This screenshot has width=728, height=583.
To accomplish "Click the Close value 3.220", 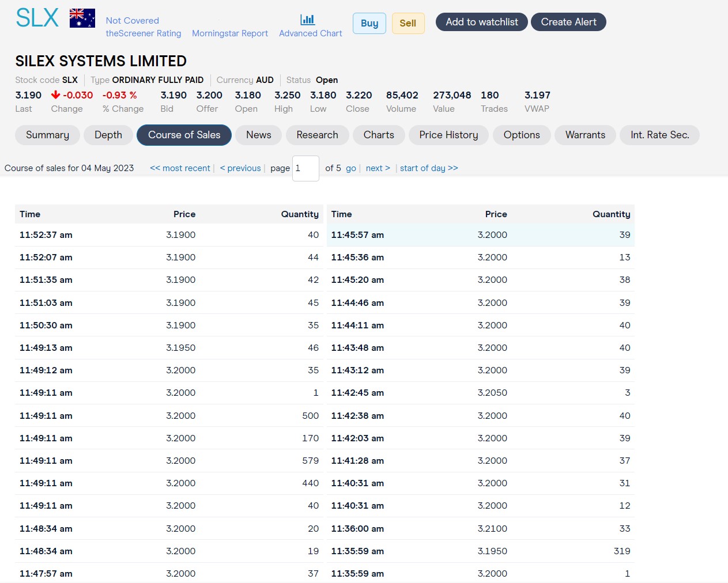I will pyautogui.click(x=359, y=95).
